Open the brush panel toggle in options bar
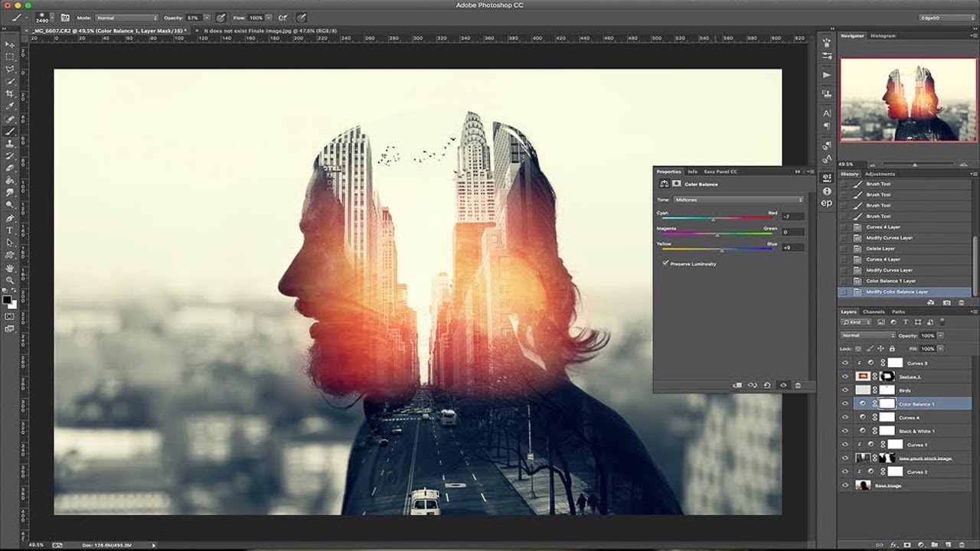The height and width of the screenshot is (551, 980). click(x=65, y=17)
